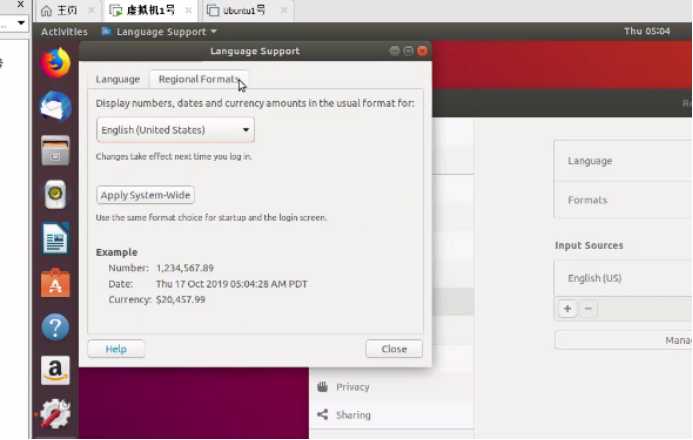Open the Language row in Settings
Screen dimensions: 693x440
coord(623,161)
